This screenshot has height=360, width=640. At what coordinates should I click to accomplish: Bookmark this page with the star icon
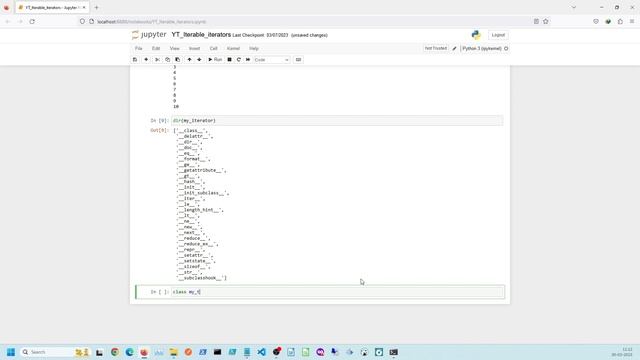pos(546,22)
